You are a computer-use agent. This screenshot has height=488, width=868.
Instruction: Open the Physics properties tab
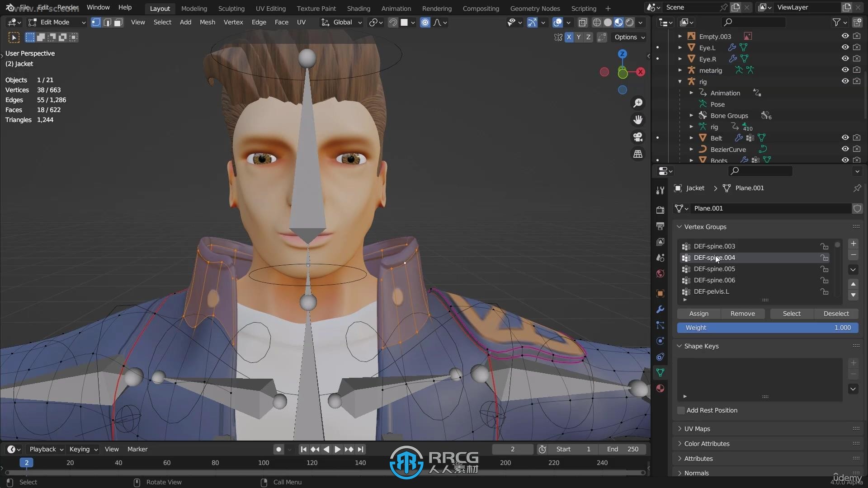click(x=660, y=341)
